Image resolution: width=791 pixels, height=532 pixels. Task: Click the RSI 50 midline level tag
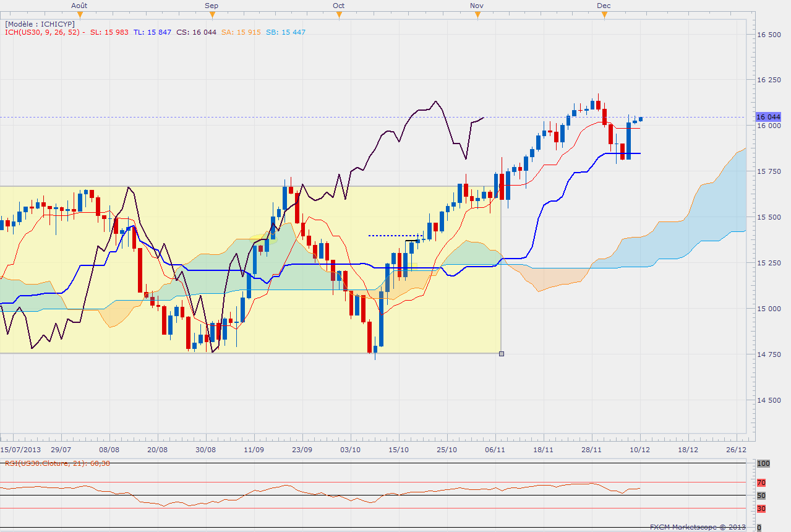761,496
